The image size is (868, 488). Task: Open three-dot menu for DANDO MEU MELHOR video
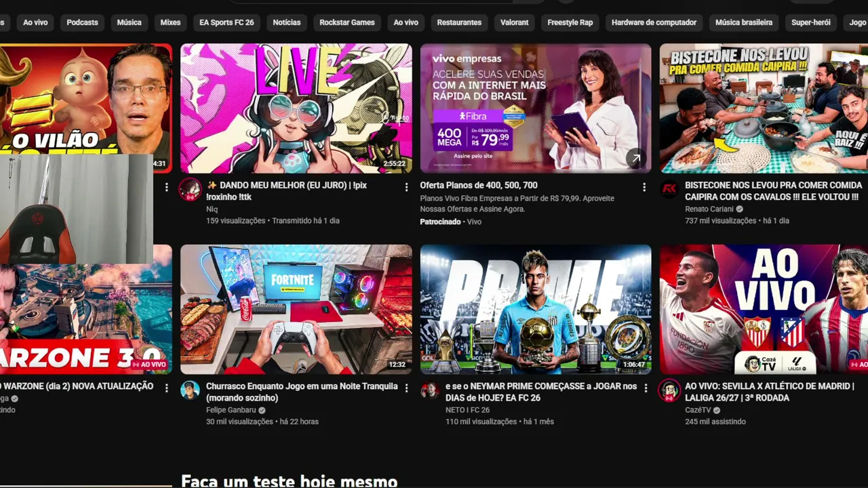[406, 187]
